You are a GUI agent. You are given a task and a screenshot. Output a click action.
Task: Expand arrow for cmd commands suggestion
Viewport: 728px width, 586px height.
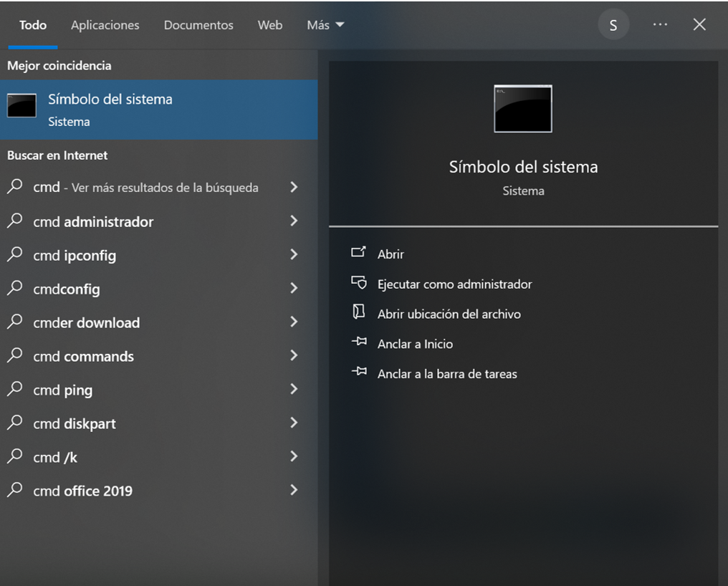(294, 355)
